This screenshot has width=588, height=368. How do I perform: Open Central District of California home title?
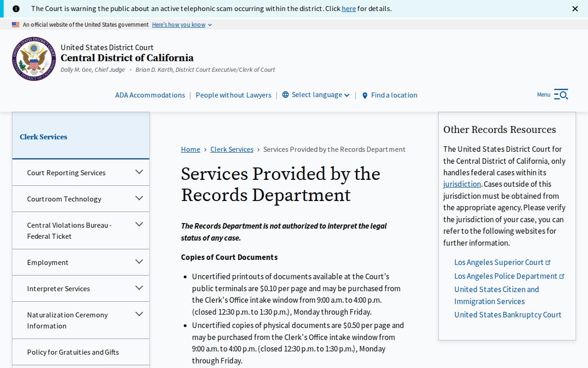127,58
